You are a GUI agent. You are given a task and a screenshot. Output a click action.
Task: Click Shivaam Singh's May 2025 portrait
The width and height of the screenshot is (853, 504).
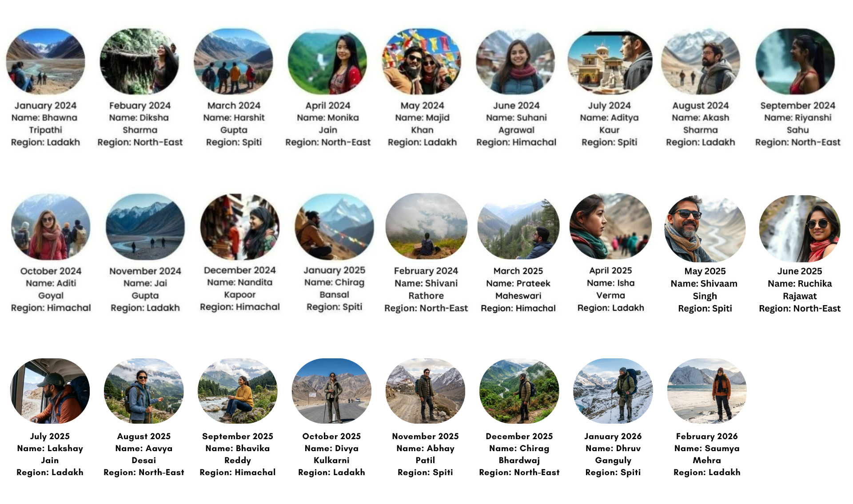(705, 229)
